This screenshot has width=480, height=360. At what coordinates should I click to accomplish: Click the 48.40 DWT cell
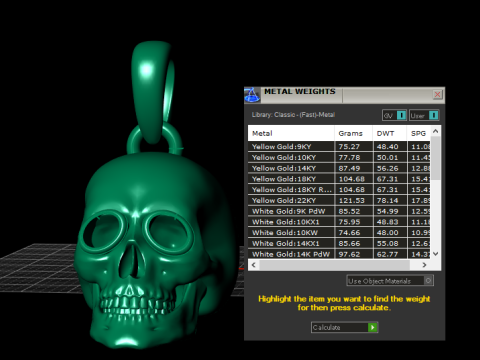click(390, 147)
